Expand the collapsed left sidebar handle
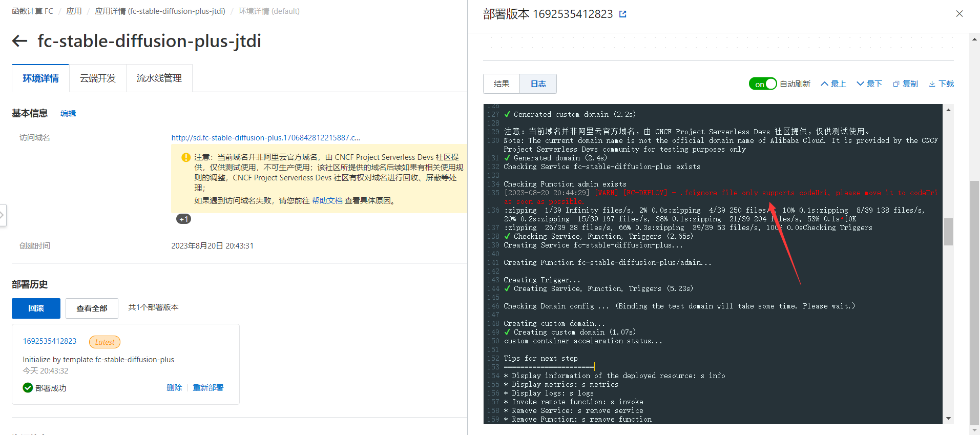The width and height of the screenshot is (980, 435). [x=3, y=215]
